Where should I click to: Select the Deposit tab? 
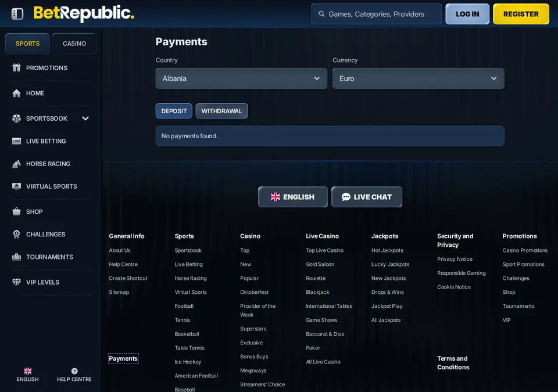[174, 111]
